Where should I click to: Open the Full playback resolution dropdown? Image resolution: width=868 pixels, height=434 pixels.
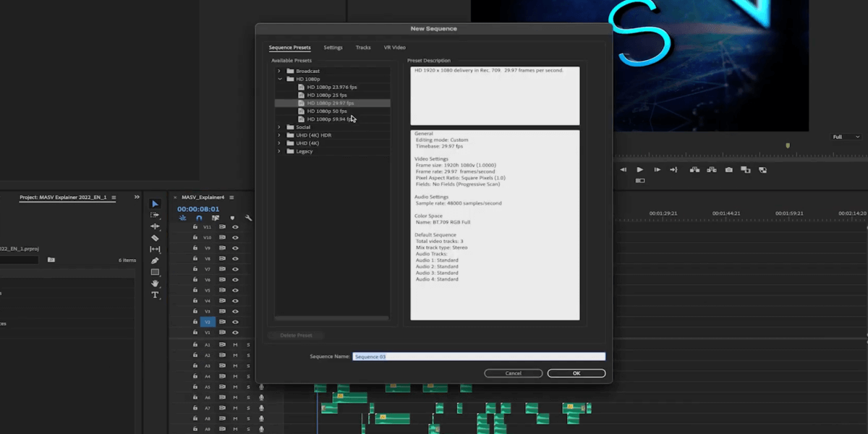(x=846, y=137)
